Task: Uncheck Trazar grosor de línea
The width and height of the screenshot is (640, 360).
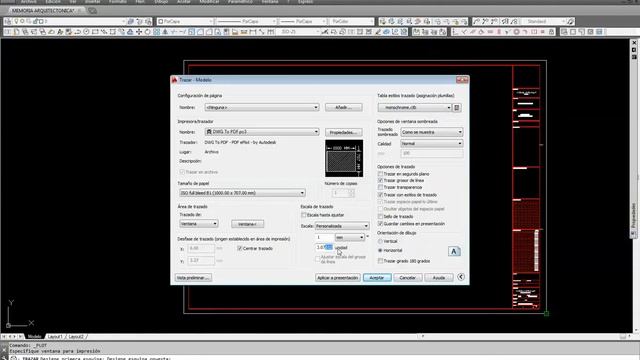Action: [380, 180]
